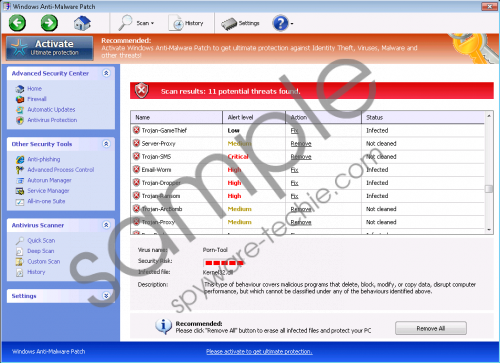
Task: Click Please activate to get ultimate protection link
Action: pos(259,351)
